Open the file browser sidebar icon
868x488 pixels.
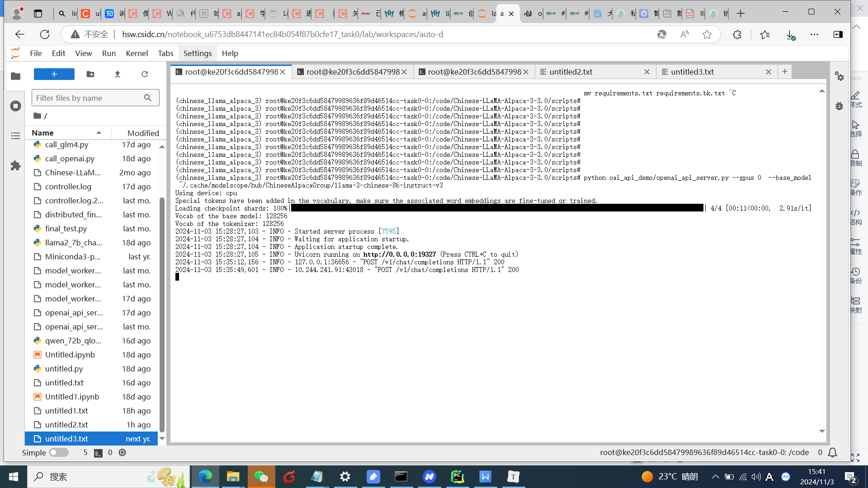(x=15, y=76)
